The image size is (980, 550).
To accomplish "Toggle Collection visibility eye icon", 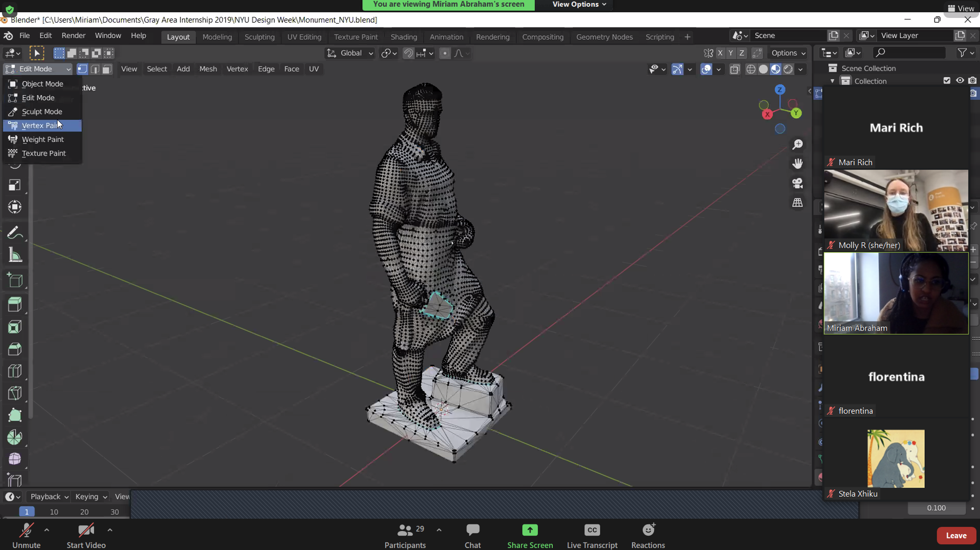I will (x=959, y=81).
